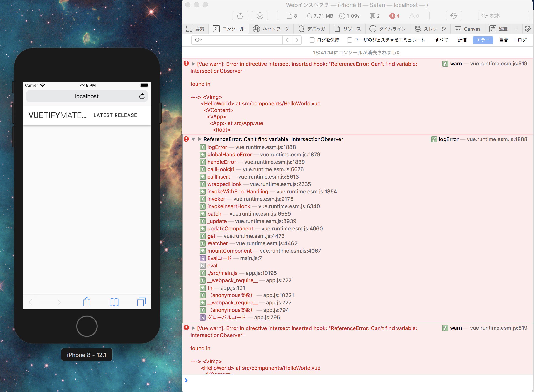Viewport: 534px width, 392px height.
Task: Expand first Vue warn error message
Action: [193, 64]
